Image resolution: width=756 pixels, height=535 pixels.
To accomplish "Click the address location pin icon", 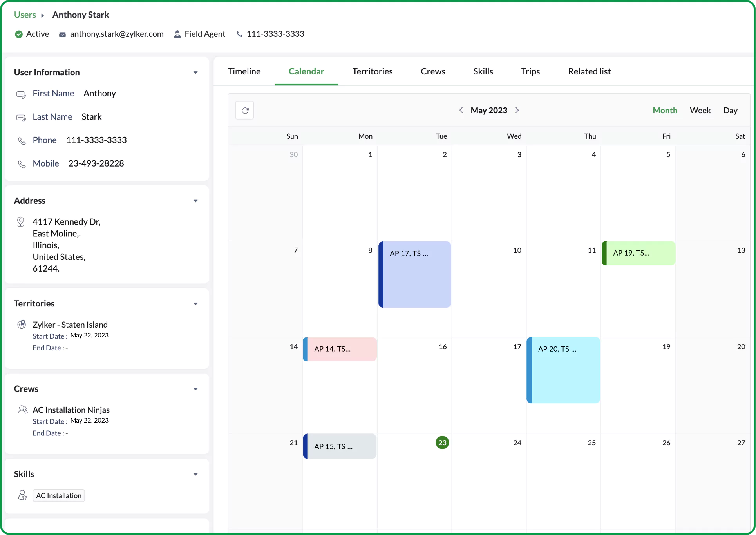I will point(21,222).
